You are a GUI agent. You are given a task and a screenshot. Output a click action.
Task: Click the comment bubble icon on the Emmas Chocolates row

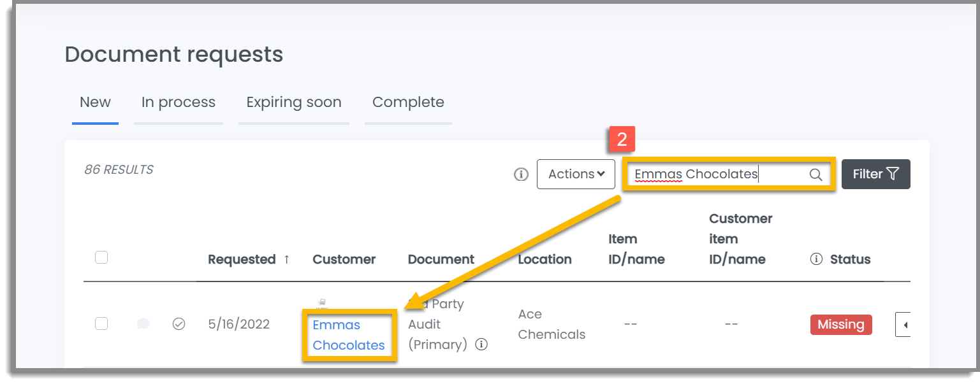tap(143, 324)
